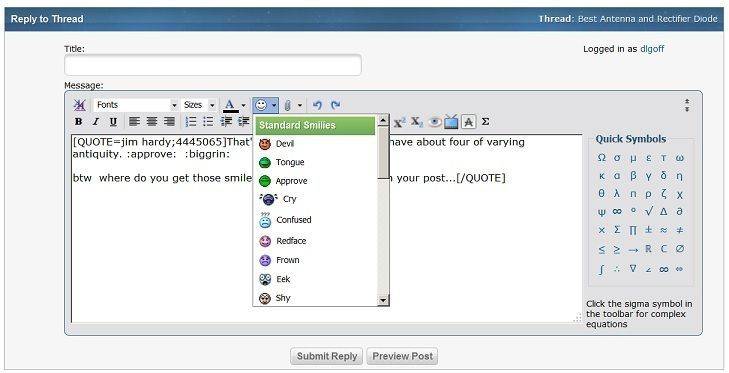Screen dimensions: 729x373
Task: Insert the beta quick symbol
Action: [633, 176]
